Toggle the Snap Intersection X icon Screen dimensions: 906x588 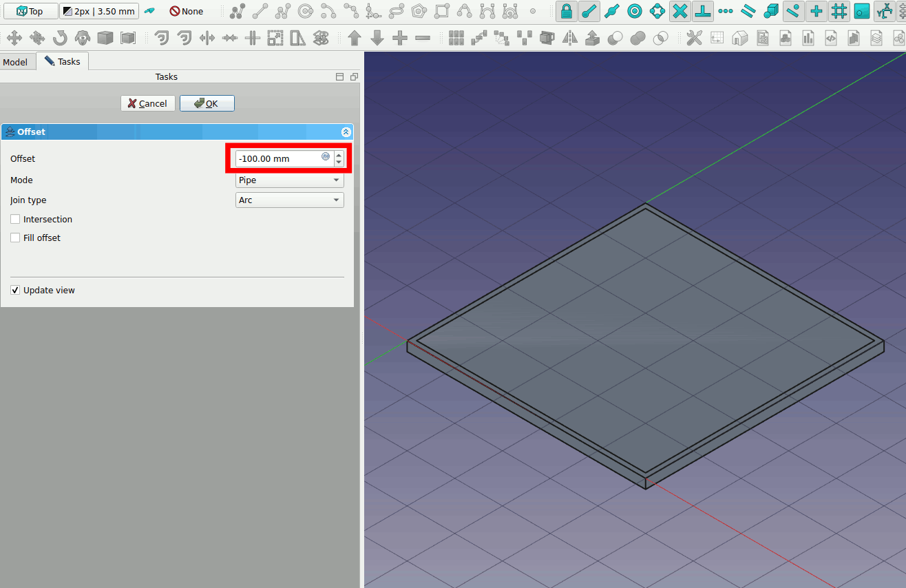coord(679,11)
